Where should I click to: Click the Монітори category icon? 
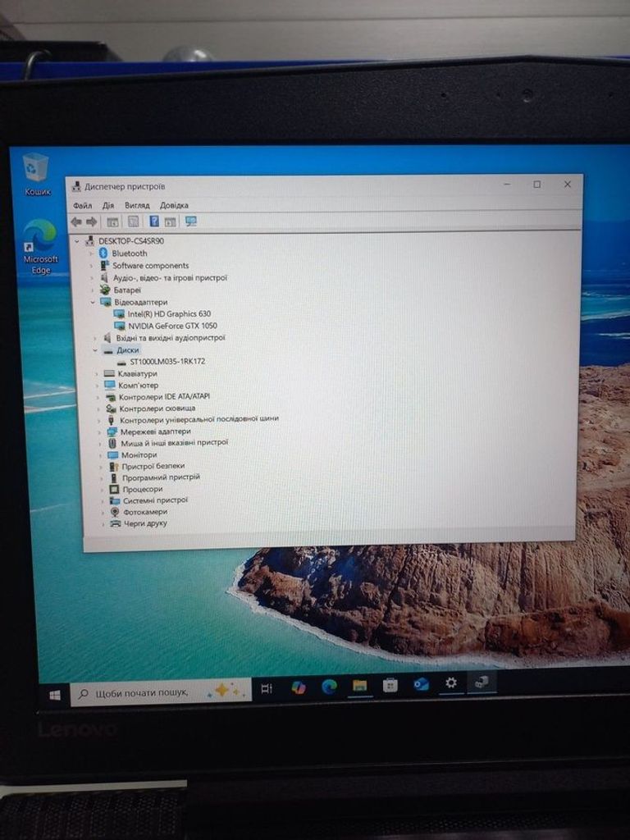[112, 454]
